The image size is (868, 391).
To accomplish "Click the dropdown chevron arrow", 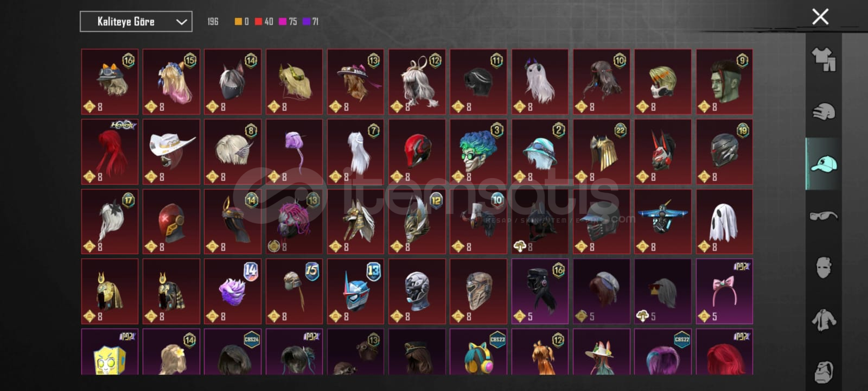I will [x=181, y=22].
